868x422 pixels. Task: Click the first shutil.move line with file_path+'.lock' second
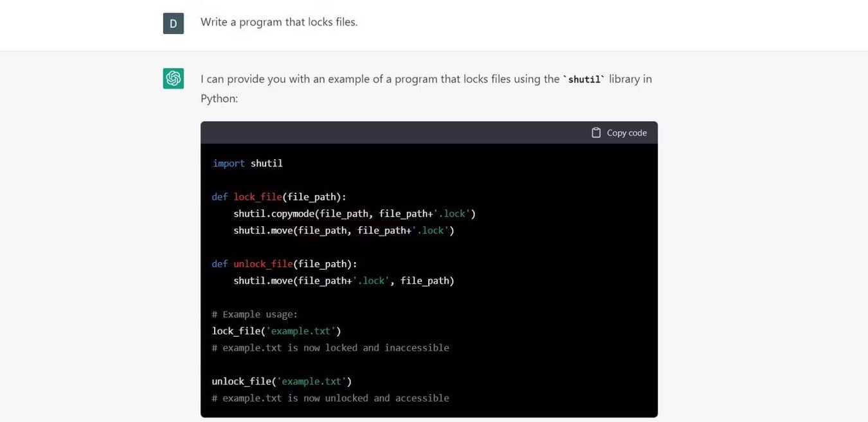344,230
